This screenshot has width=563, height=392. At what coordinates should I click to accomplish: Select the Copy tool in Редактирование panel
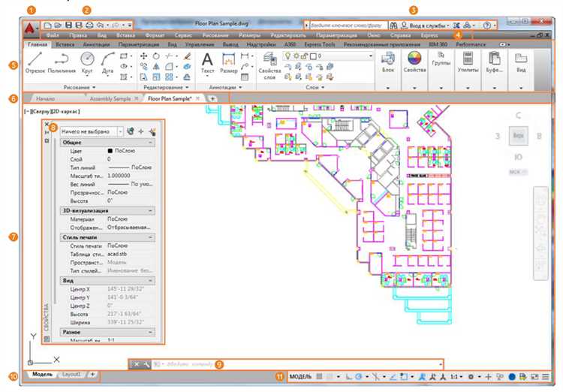pyautogui.click(x=143, y=67)
